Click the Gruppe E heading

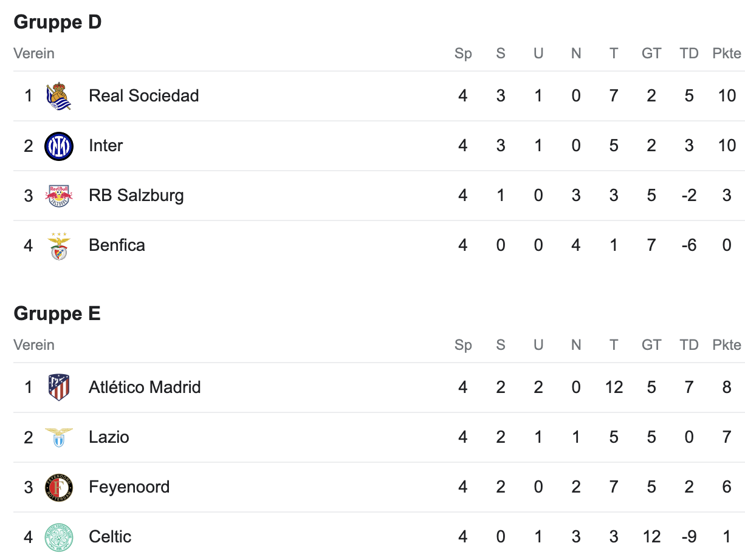pos(57,313)
